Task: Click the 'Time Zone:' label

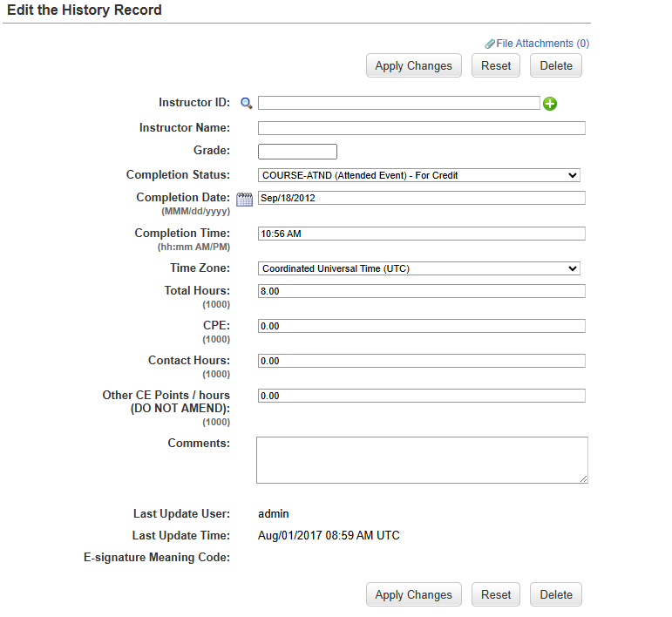Action: [200, 268]
